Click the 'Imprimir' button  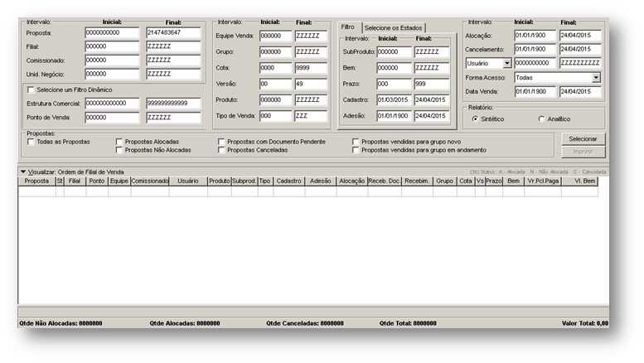[x=583, y=152]
